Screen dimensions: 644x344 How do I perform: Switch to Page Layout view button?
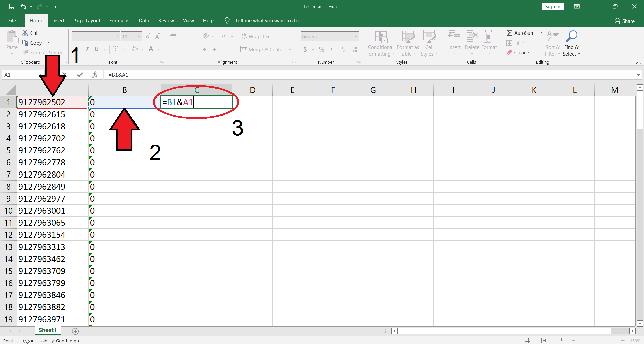tap(544, 341)
